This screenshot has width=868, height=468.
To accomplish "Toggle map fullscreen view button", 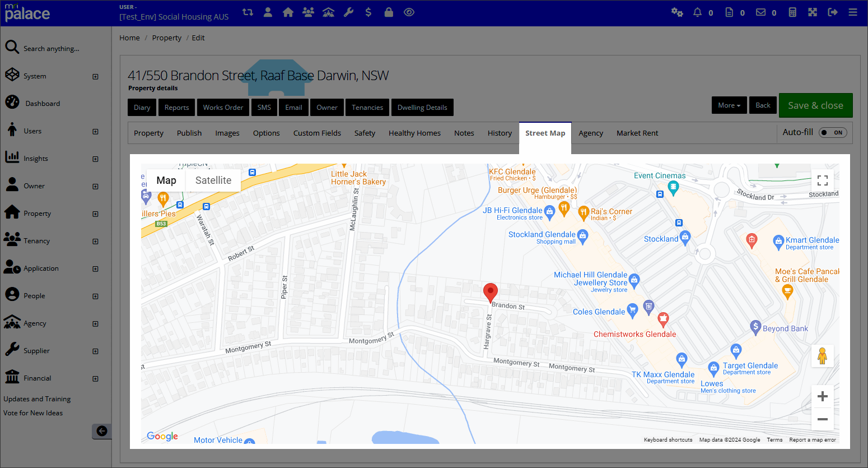I will pyautogui.click(x=823, y=180).
